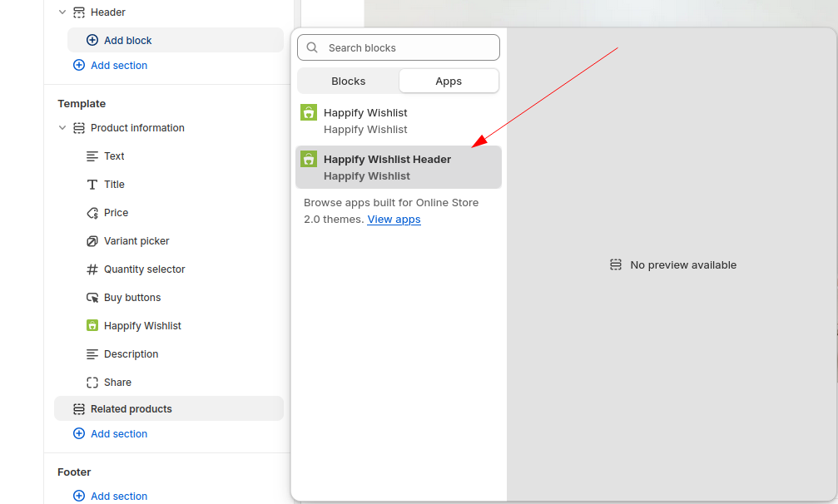
Task: Open the View apps link
Action: [394, 220]
